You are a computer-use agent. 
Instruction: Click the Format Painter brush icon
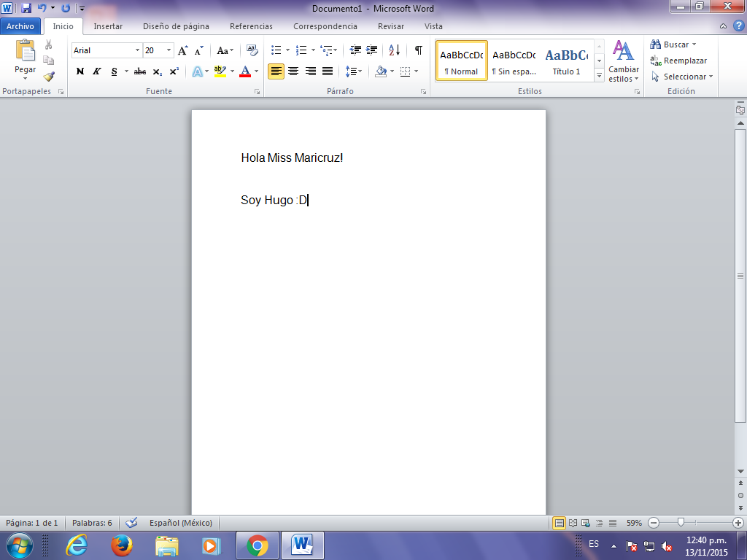(49, 76)
